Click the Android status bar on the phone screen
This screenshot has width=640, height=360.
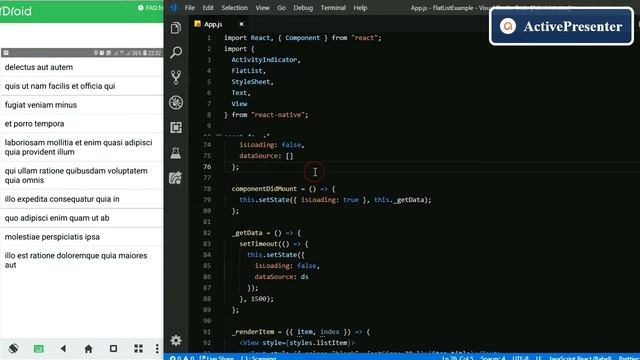82,53
